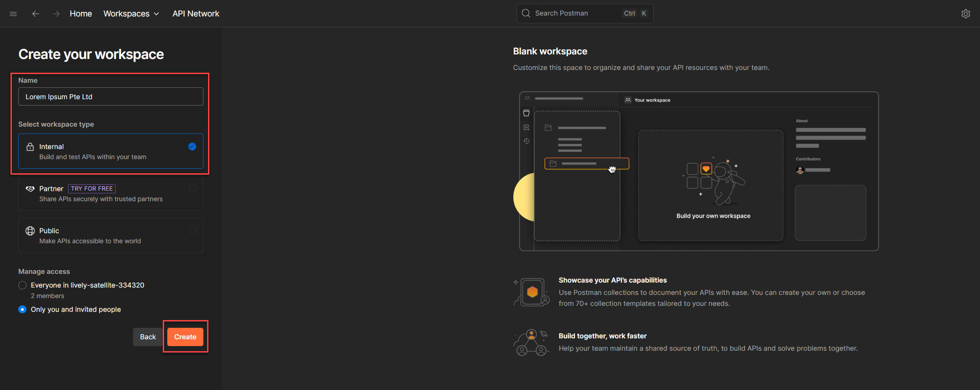Click the '2 members' text
Image resolution: width=980 pixels, height=390 pixels.
(48, 296)
